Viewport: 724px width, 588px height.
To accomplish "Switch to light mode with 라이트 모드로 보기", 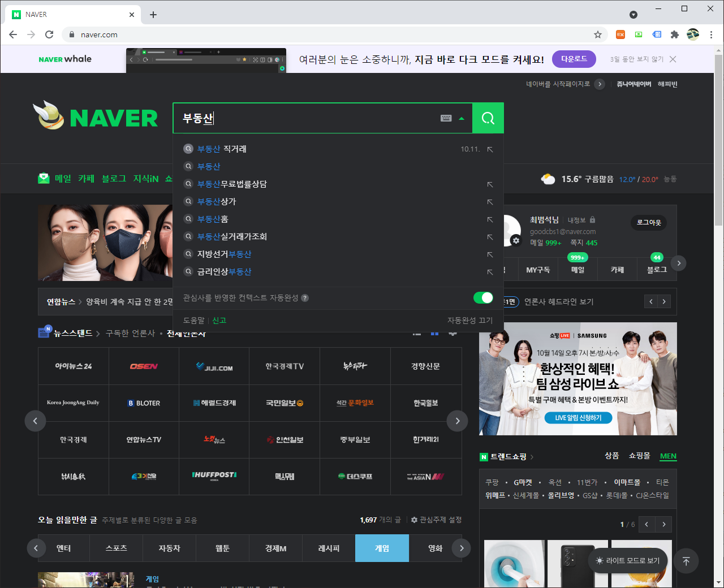I will [x=627, y=560].
